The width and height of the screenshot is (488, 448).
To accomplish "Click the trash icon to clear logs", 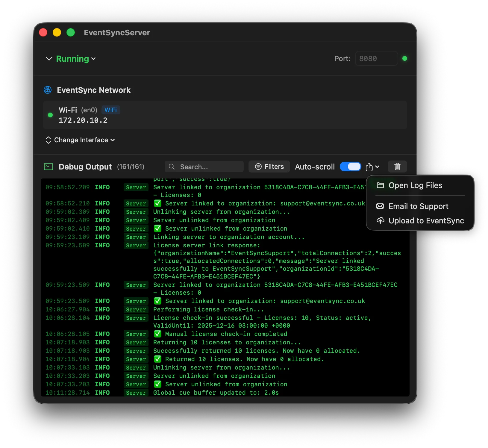I will 397,167.
